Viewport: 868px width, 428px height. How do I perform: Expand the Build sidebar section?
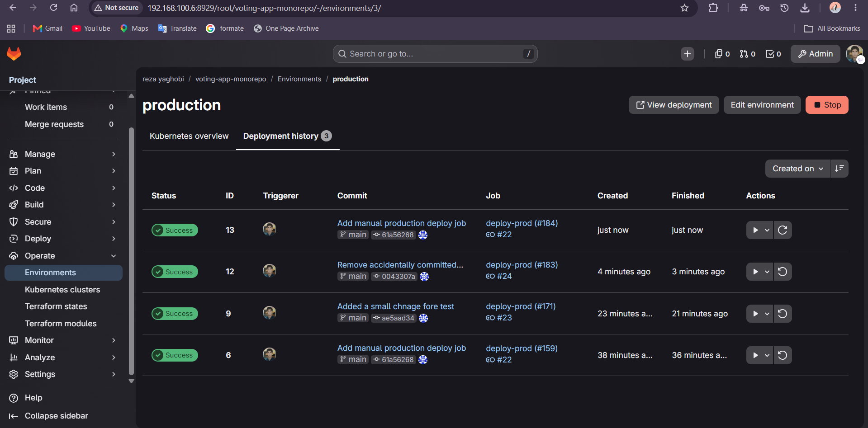click(x=63, y=205)
